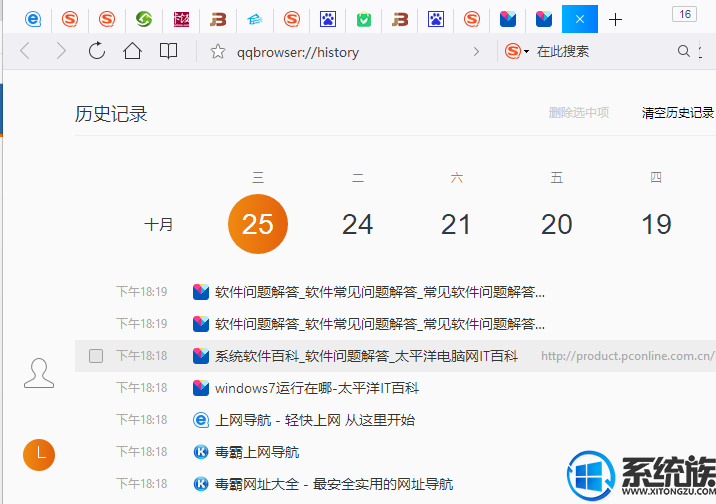Open 毒霸上网导航 history entry
Screen dimensions: 716x504
click(257, 452)
